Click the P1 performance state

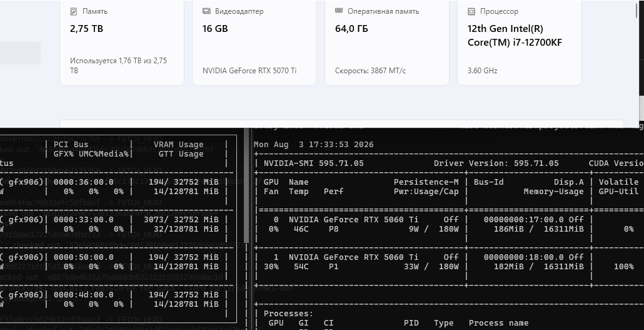(x=333, y=267)
